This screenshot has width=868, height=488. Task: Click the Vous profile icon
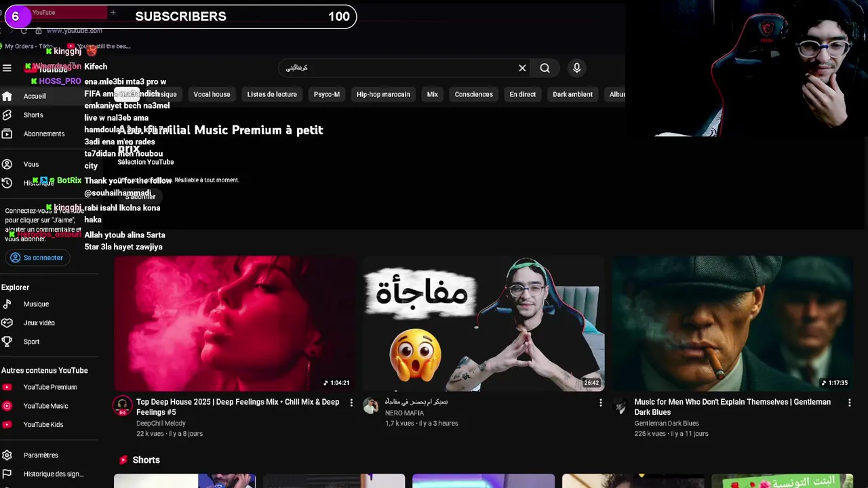(7, 164)
